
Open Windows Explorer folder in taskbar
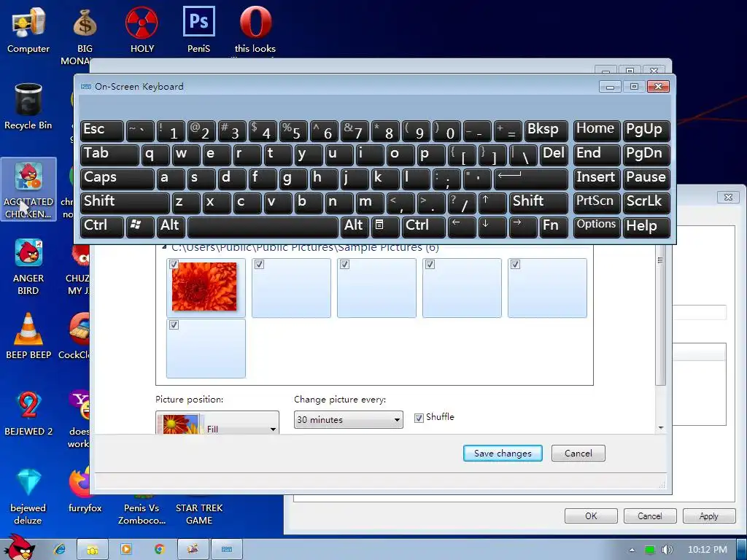tap(93, 550)
